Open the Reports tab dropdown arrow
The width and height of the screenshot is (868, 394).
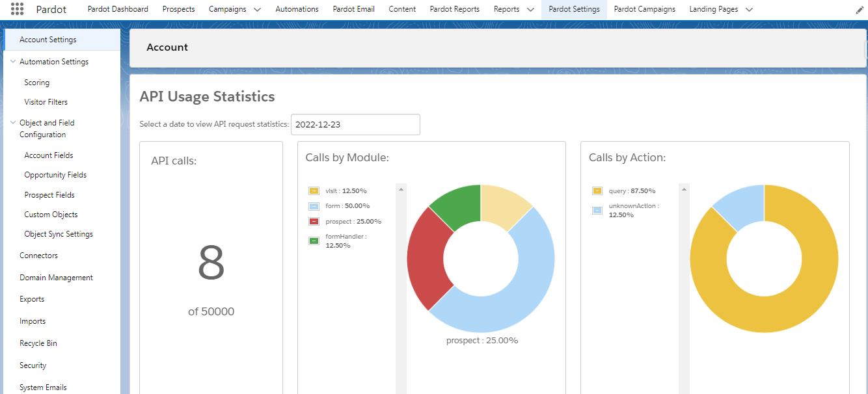530,10
